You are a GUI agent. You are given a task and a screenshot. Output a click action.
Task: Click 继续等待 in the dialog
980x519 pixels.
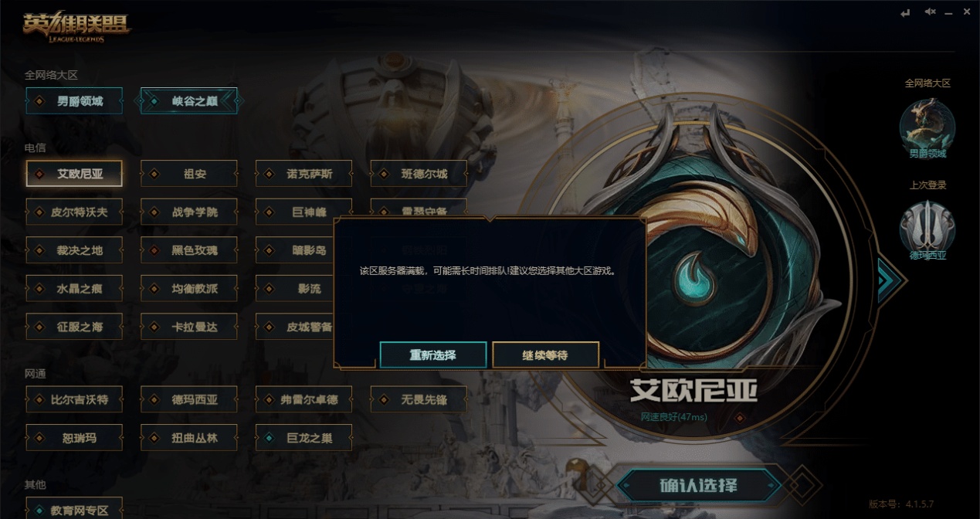(x=545, y=355)
